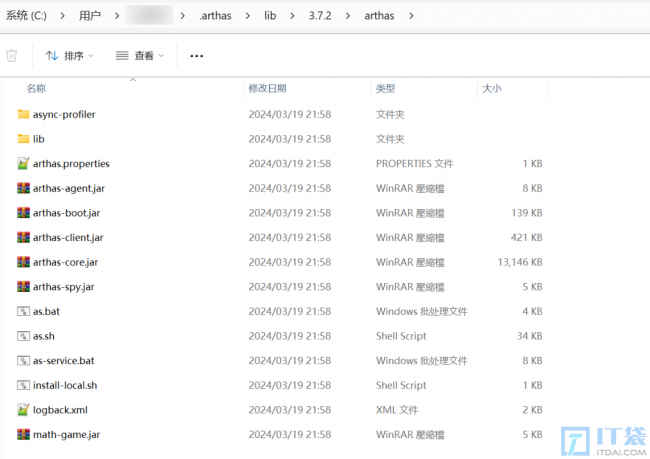Go to lib in address breadcrumb
This screenshot has width=650, height=459.
[270, 16]
